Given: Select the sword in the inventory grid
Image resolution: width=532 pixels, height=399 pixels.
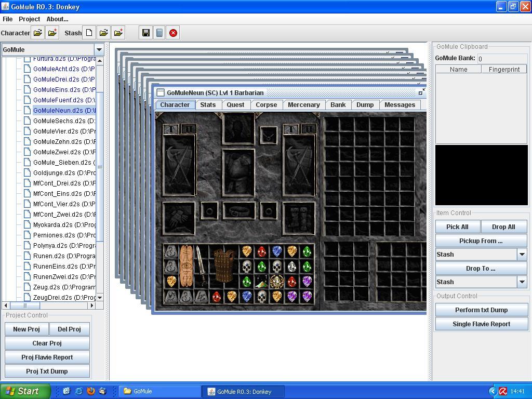Looking at the screenshot, I should pyautogui.click(x=201, y=267).
